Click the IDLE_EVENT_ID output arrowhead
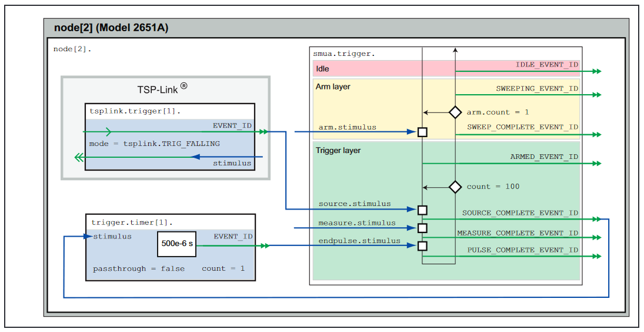 596,71
